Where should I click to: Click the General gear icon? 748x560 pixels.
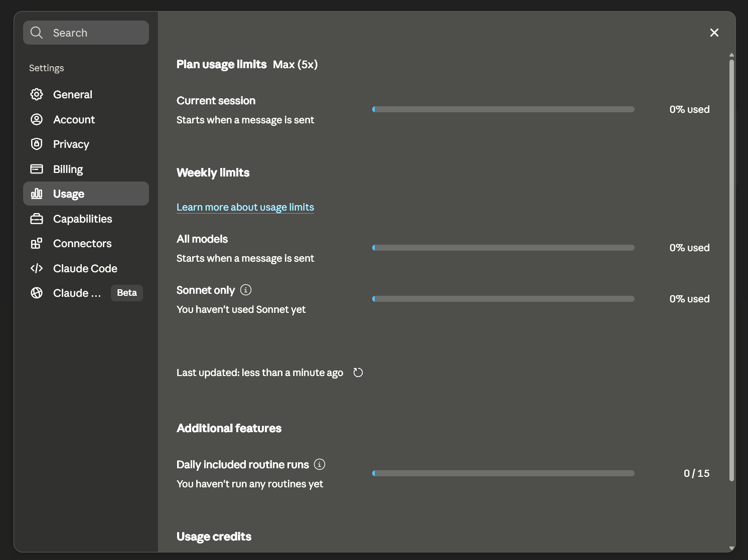tap(37, 94)
